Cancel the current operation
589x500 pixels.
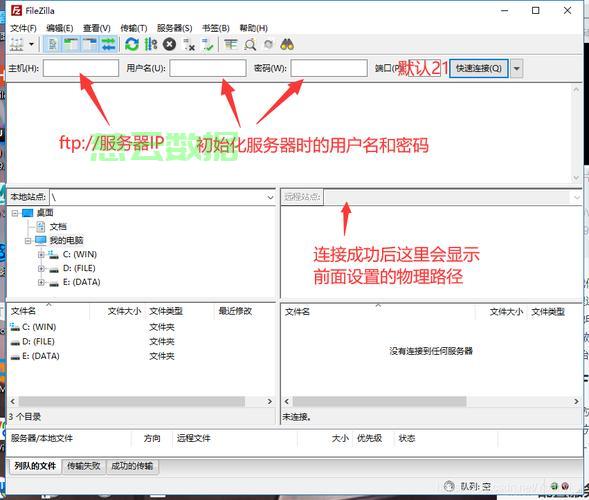coord(169,45)
